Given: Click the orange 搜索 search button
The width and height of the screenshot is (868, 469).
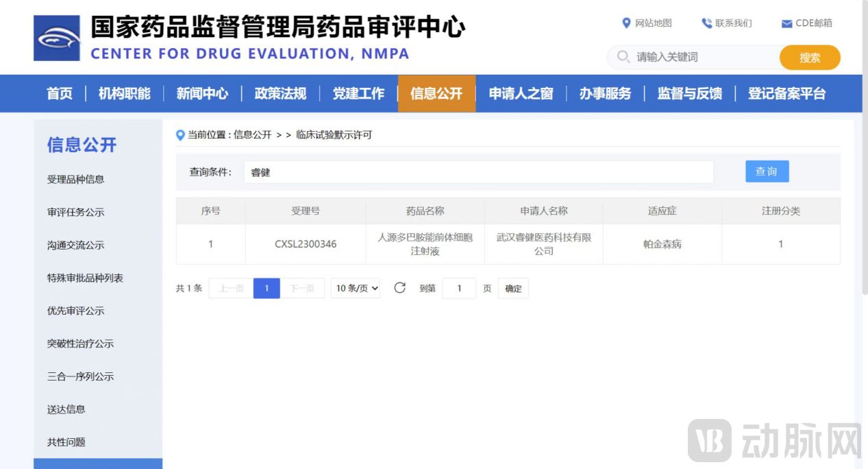Looking at the screenshot, I should 810,58.
